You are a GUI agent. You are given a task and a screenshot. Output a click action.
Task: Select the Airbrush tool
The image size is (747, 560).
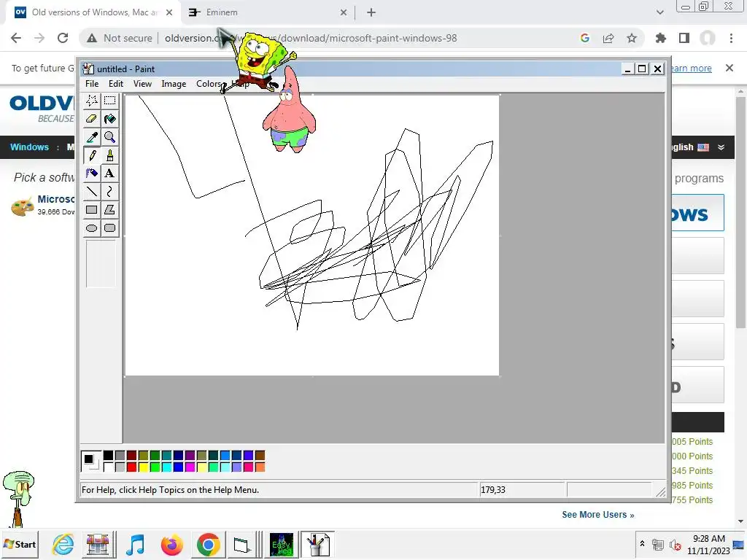point(91,174)
